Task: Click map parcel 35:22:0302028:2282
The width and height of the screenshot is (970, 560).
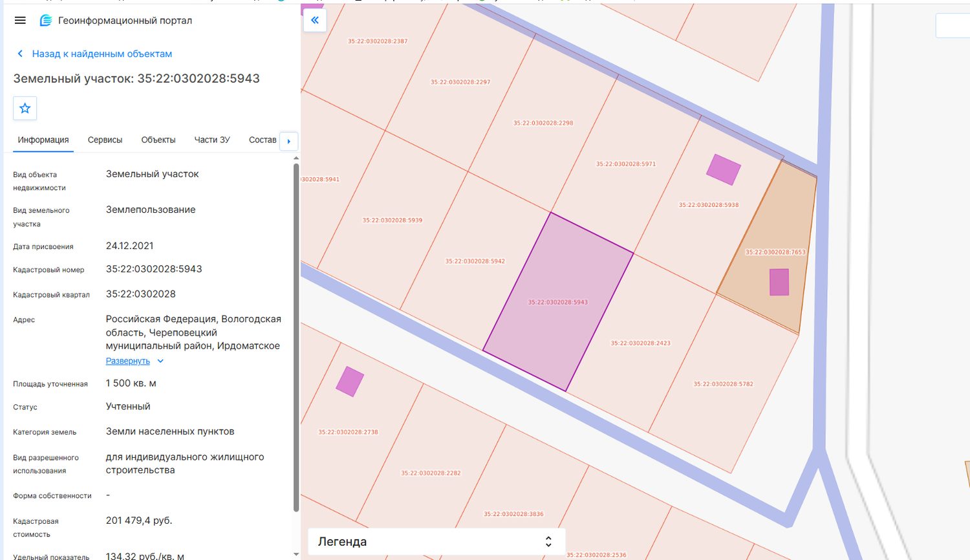Action: click(x=431, y=473)
